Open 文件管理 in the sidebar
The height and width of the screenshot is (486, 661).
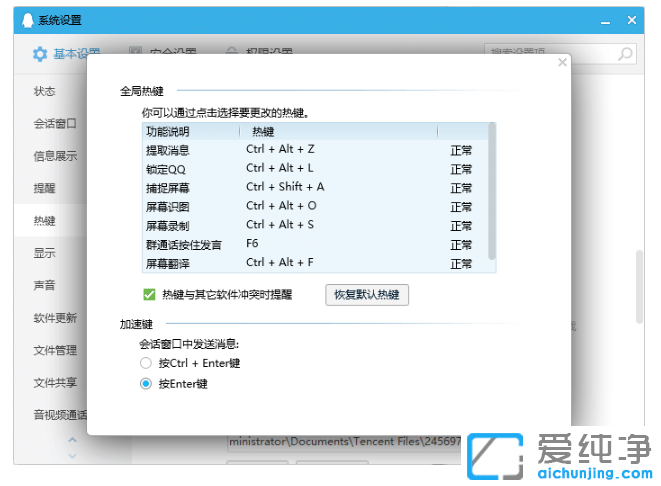(x=55, y=350)
